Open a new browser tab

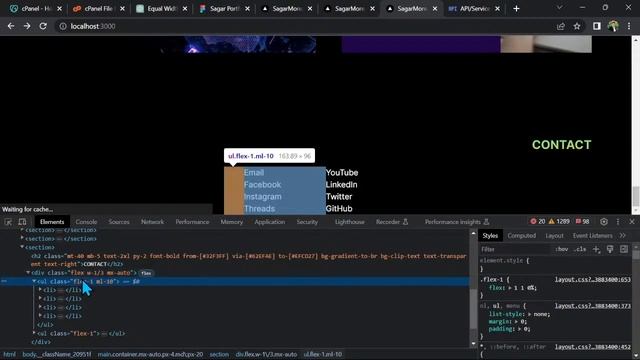tap(516, 9)
